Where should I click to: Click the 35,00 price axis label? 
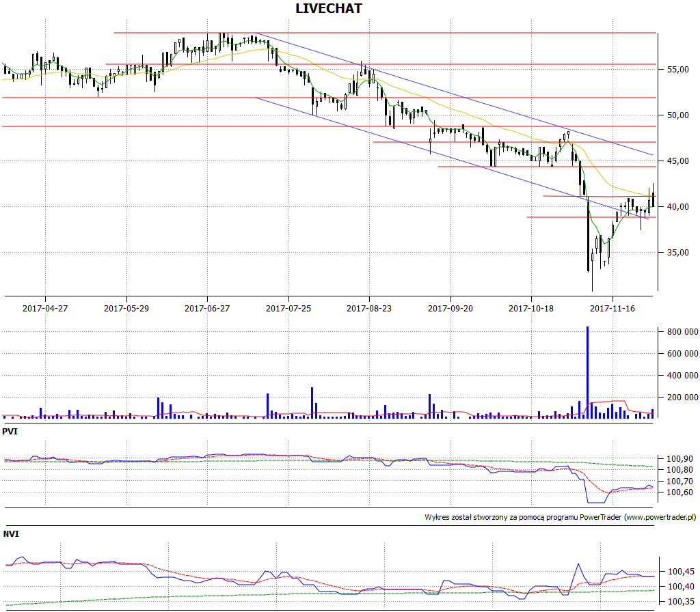(677, 253)
